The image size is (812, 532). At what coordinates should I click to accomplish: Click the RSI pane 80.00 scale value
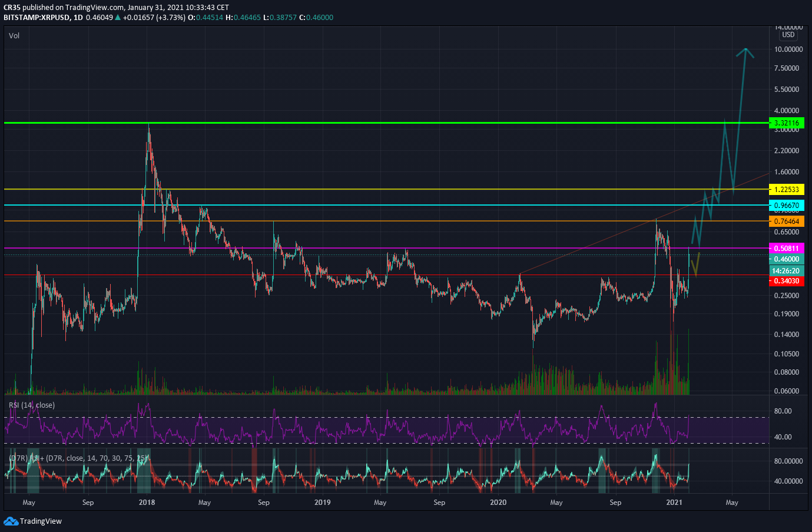click(783, 411)
